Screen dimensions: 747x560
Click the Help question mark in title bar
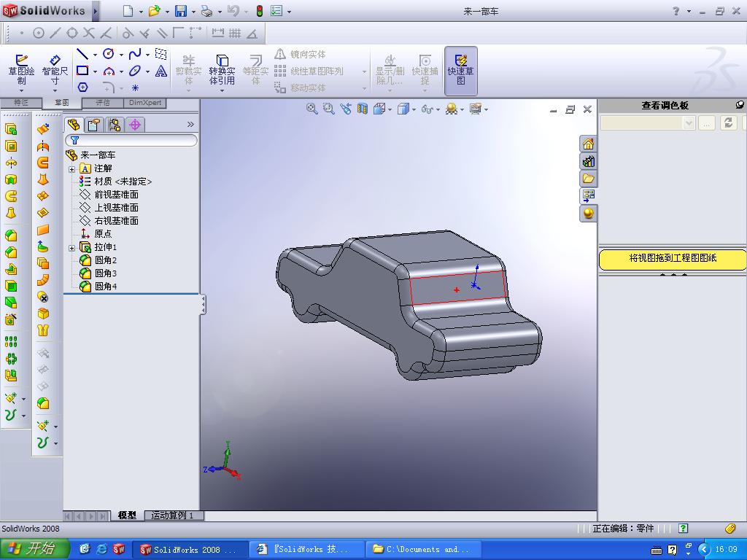click(x=676, y=11)
